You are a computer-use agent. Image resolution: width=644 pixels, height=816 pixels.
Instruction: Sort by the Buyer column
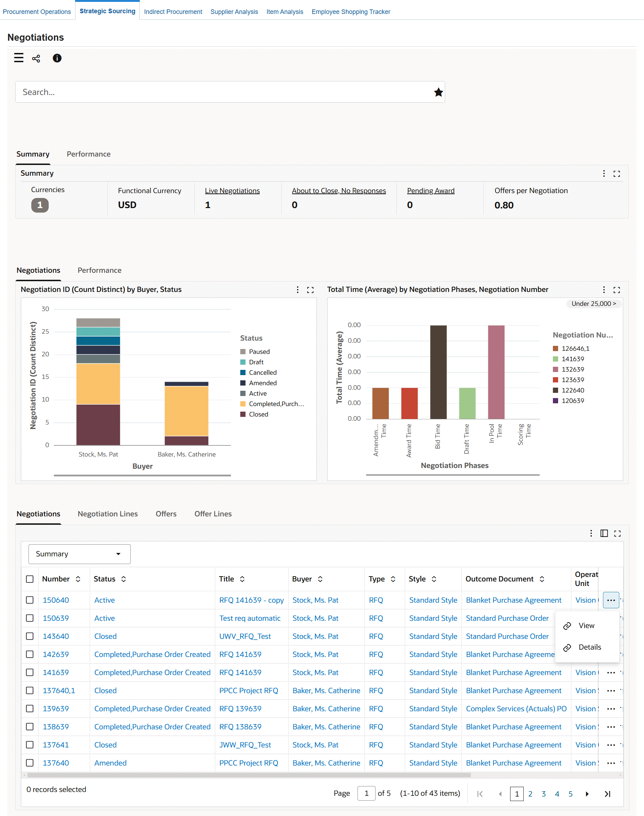point(320,579)
